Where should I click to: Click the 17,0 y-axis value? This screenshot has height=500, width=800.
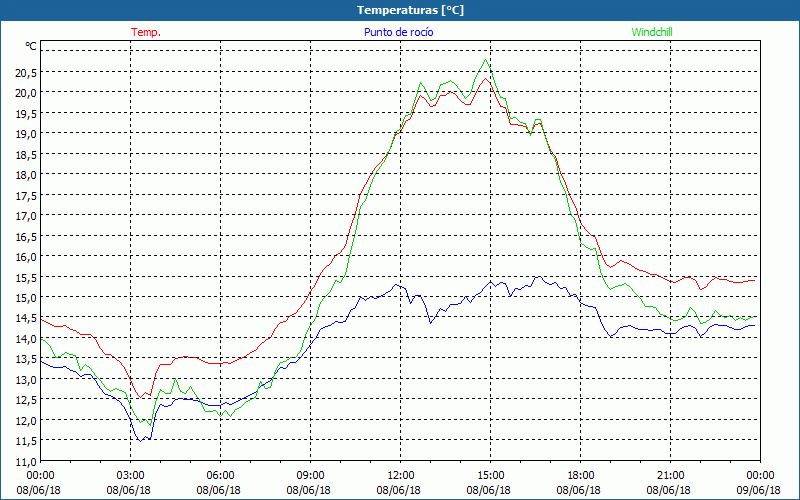point(26,216)
